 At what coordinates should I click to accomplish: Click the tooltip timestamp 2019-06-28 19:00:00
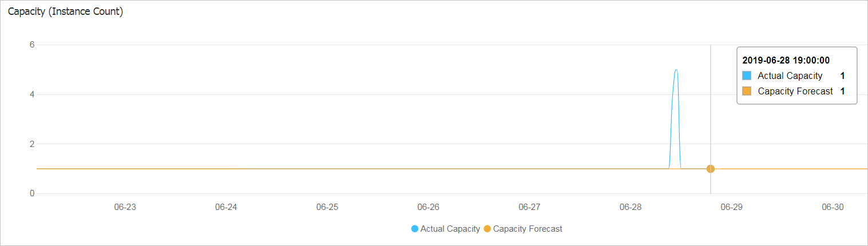click(x=786, y=59)
